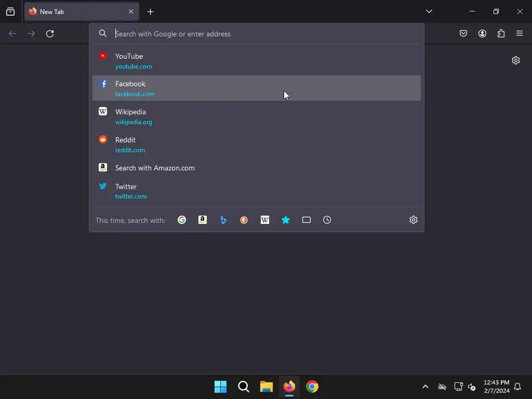Click the Firefox taskbar icon

click(x=289, y=387)
